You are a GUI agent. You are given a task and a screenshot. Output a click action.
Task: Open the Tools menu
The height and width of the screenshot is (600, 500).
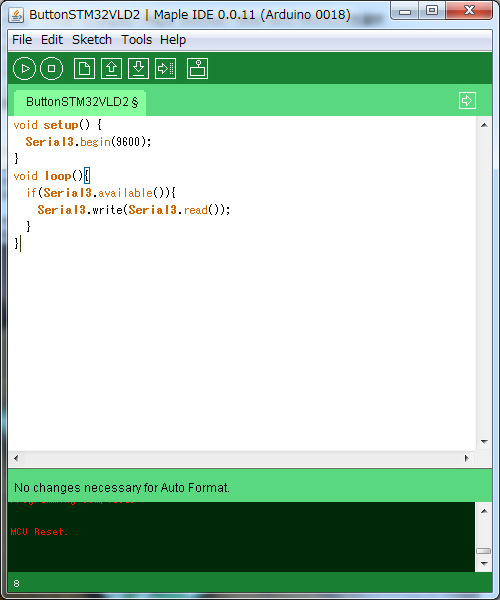[x=137, y=39]
